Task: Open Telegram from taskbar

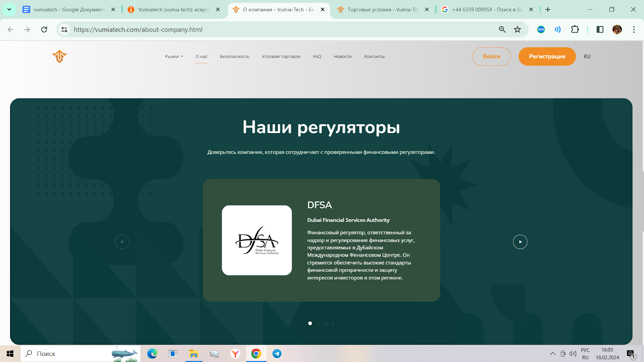Action: [x=277, y=354]
